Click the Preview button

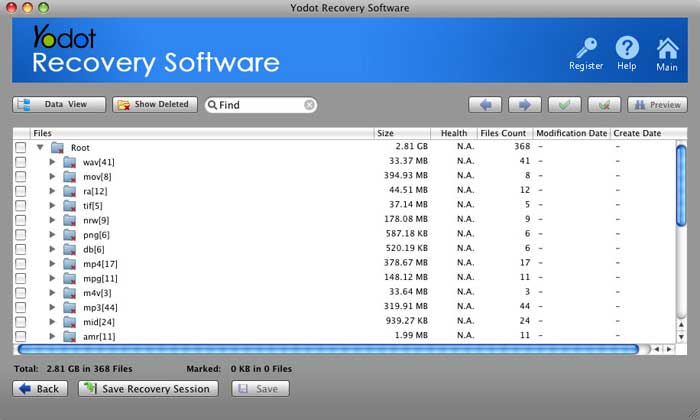coord(657,105)
